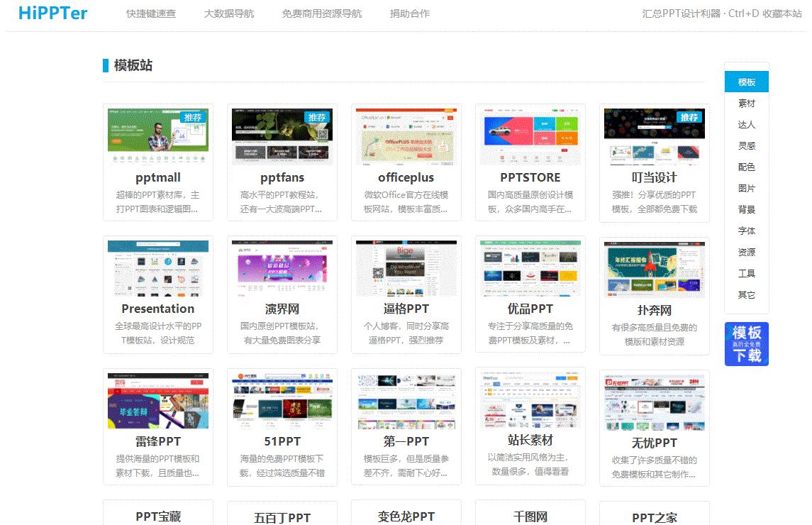
Task: Switch to the 素材 category
Action: point(745,103)
